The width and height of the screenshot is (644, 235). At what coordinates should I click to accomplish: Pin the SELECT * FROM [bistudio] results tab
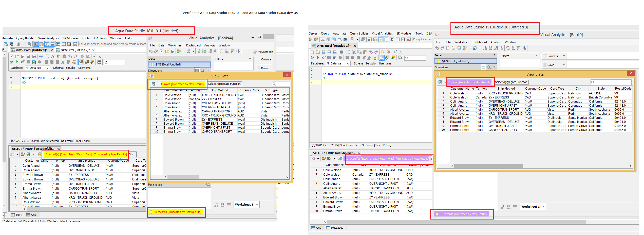click(x=58, y=149)
